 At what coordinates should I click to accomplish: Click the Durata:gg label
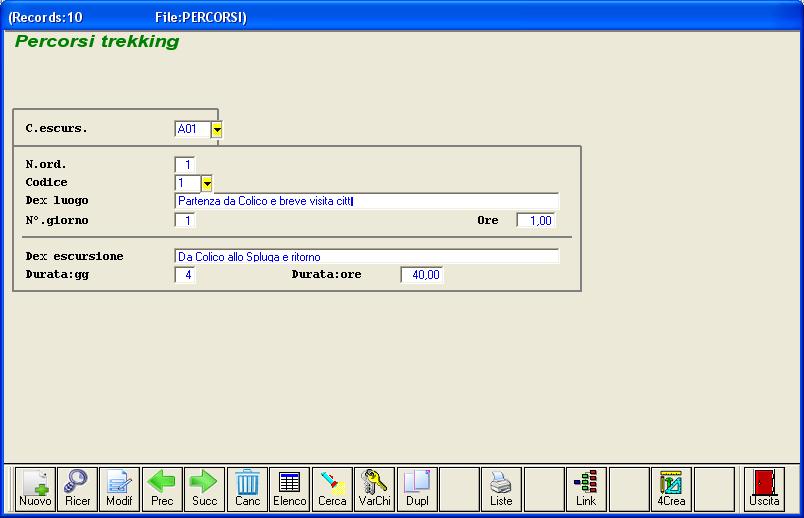[x=57, y=274]
